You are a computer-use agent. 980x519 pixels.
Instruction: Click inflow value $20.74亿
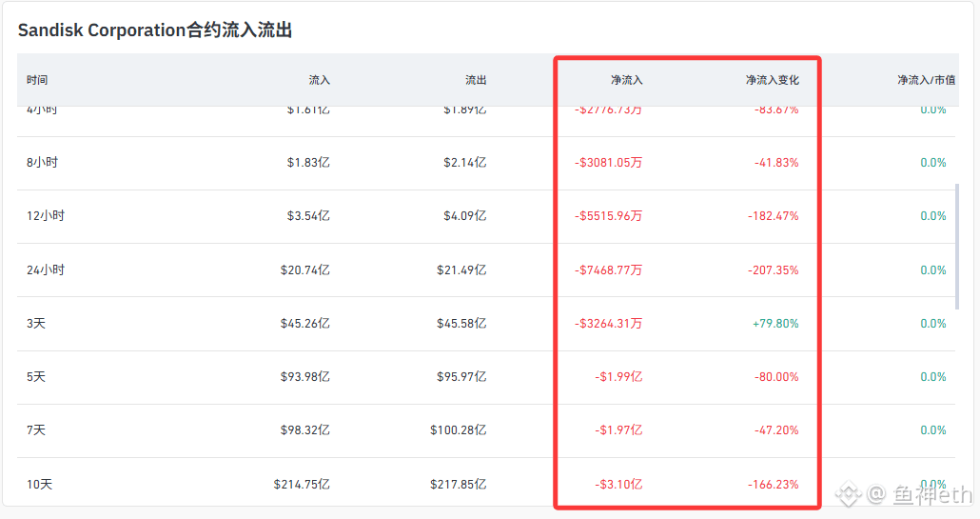(x=305, y=270)
